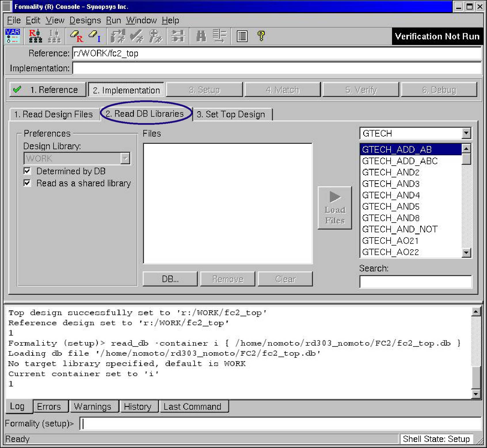Click the yellow question mark help icon

click(x=261, y=36)
